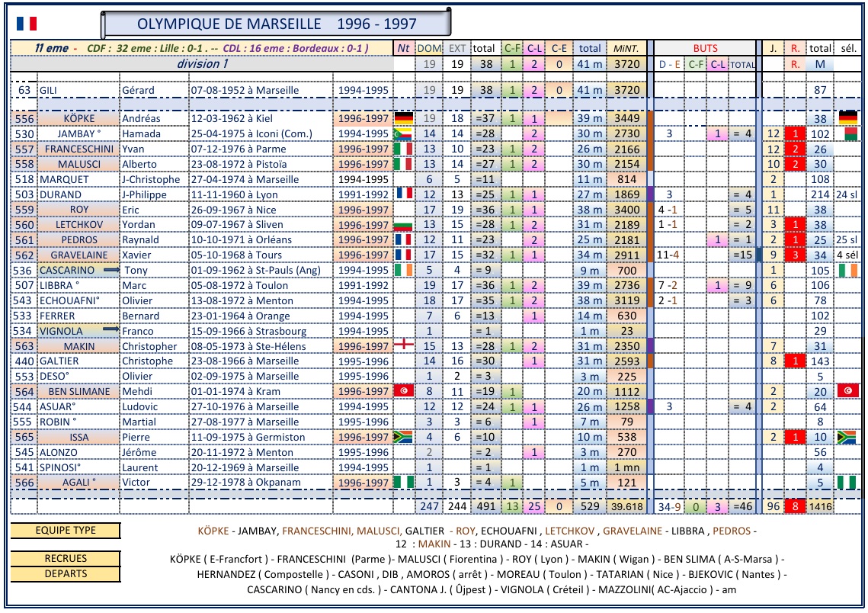
Task: Select the Bulgarian flag in Letchkov's row
Action: [403, 225]
